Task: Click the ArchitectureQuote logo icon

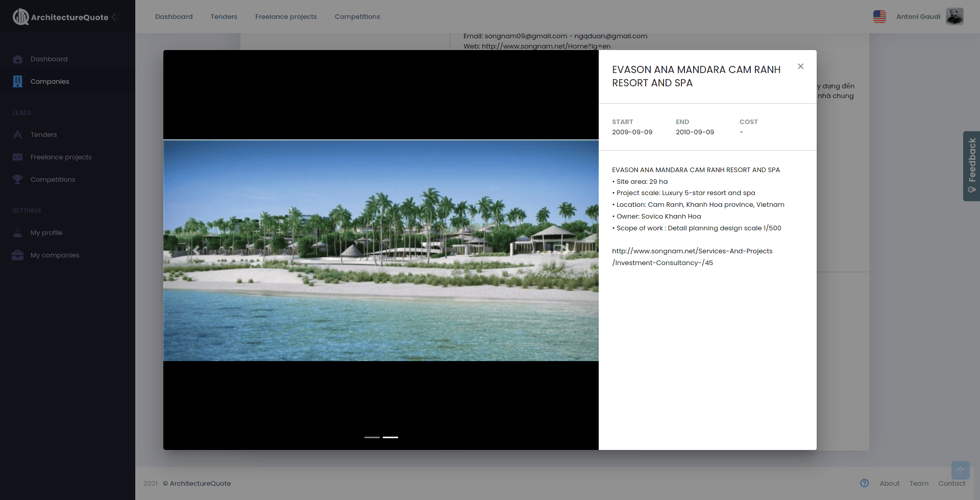Action: coord(20,17)
